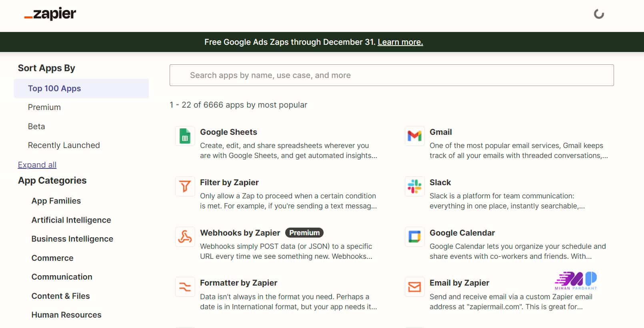Open the Webhooks by Zapier icon
This screenshot has height=328, width=644.
coord(185,237)
